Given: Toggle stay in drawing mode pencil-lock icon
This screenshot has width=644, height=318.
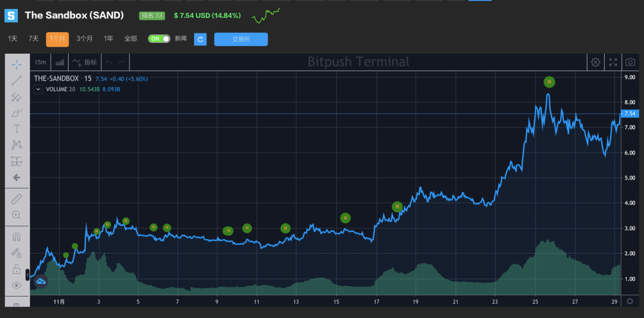Looking at the screenshot, I should point(17,253).
